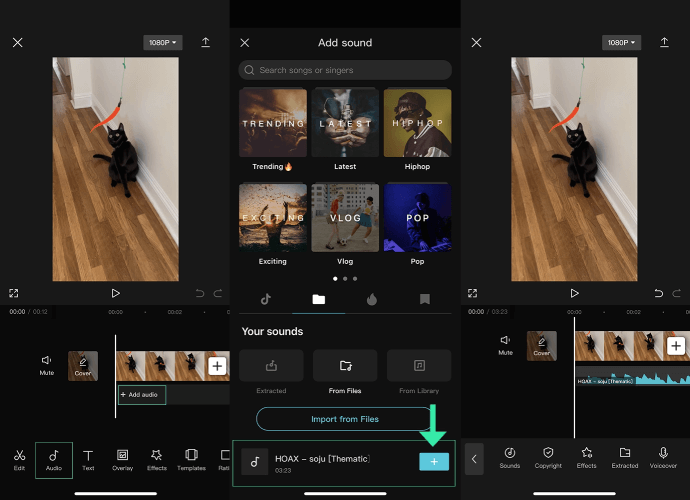Open the Pop music category
This screenshot has height=500, width=690.
point(417,224)
